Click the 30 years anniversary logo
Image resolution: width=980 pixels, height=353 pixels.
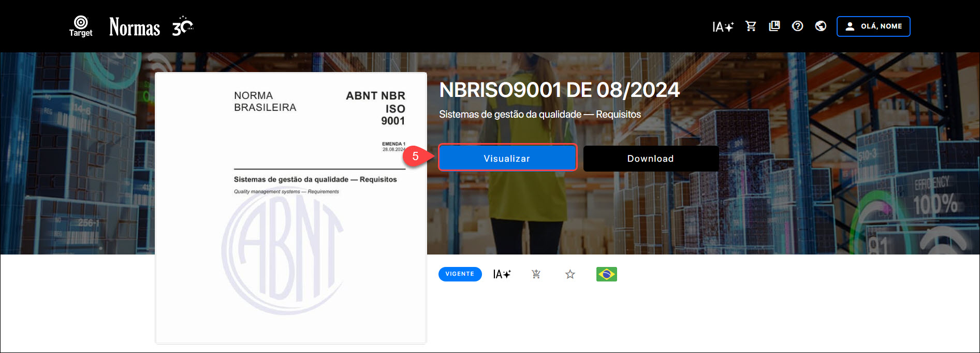(x=183, y=26)
